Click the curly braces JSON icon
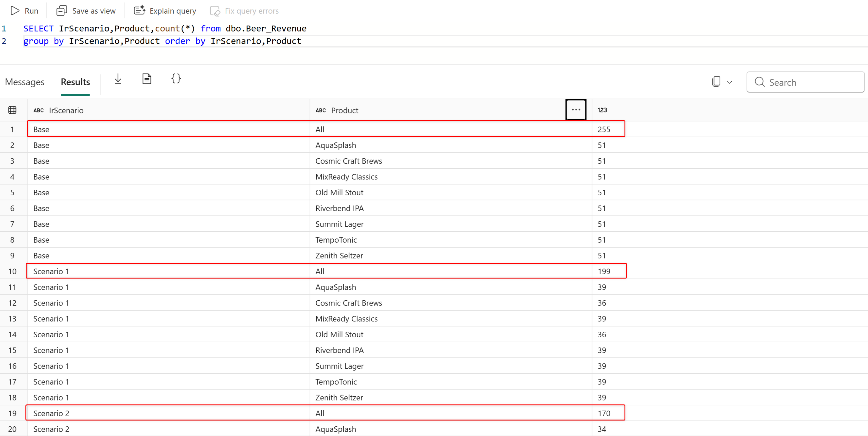Viewport: 868px width, 436px height. (176, 79)
